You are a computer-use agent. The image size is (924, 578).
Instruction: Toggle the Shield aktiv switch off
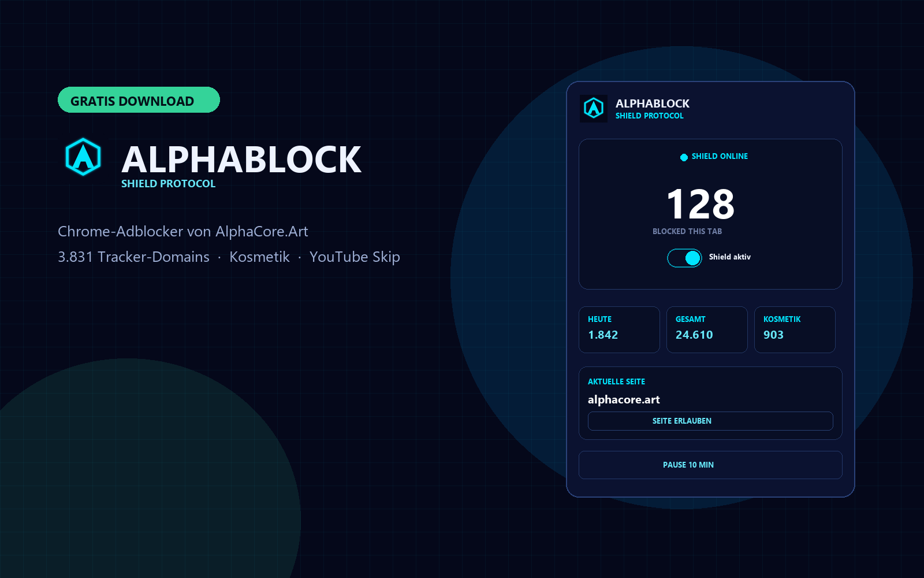(x=684, y=258)
